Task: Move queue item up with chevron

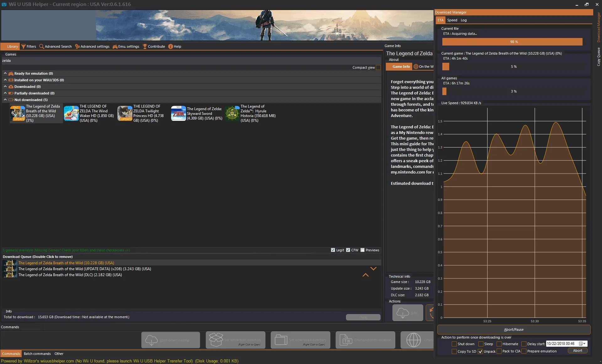Action: point(365,275)
